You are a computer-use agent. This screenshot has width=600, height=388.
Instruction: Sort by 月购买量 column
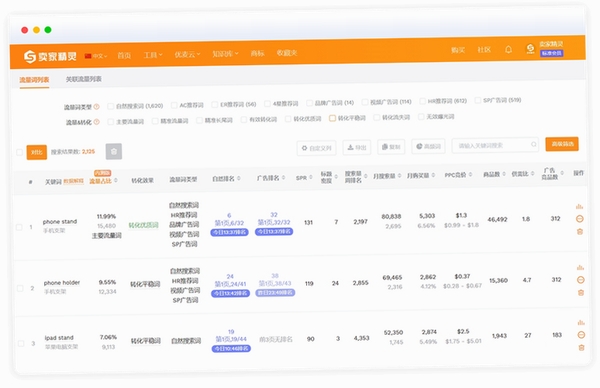tap(433, 175)
